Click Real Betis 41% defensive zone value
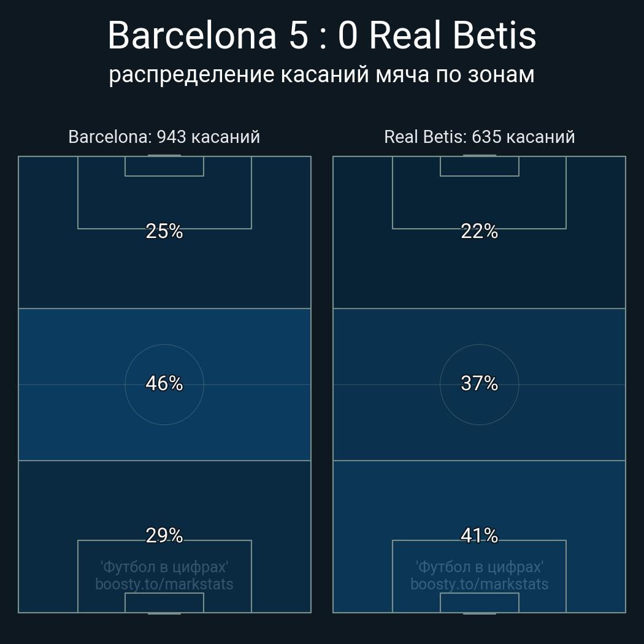Screen dimensions: 644x644 click(479, 535)
